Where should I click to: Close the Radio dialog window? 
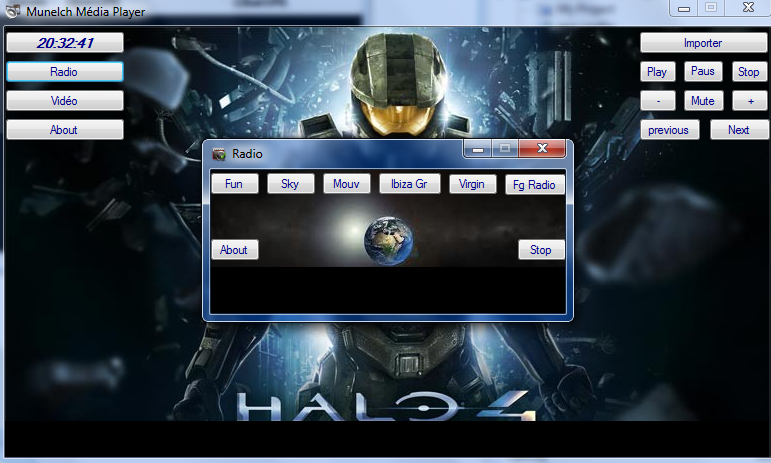tap(542, 148)
